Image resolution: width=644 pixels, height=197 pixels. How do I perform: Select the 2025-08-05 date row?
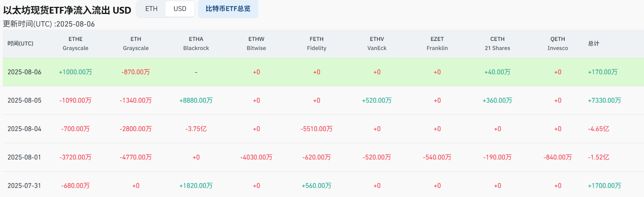click(24, 100)
